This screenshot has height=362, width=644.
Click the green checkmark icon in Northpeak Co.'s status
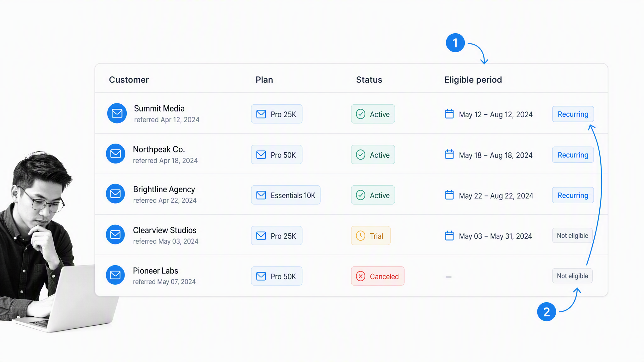[x=361, y=154]
